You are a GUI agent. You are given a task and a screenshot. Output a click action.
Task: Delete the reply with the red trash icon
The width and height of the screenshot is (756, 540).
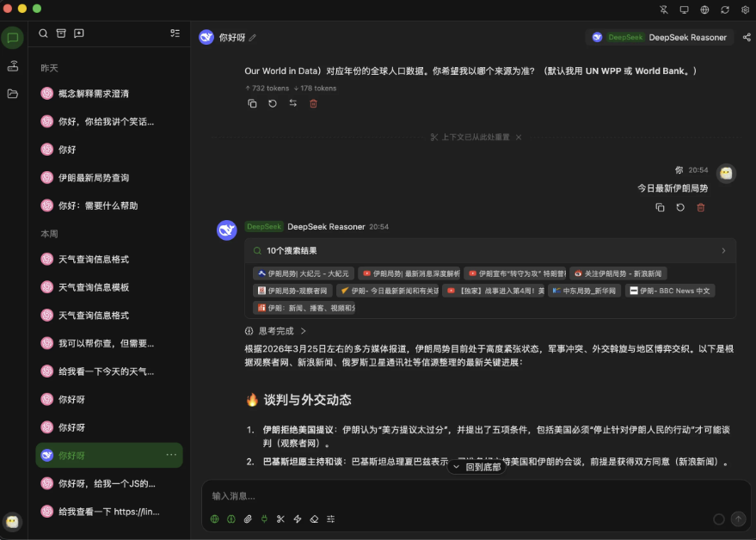tap(314, 103)
